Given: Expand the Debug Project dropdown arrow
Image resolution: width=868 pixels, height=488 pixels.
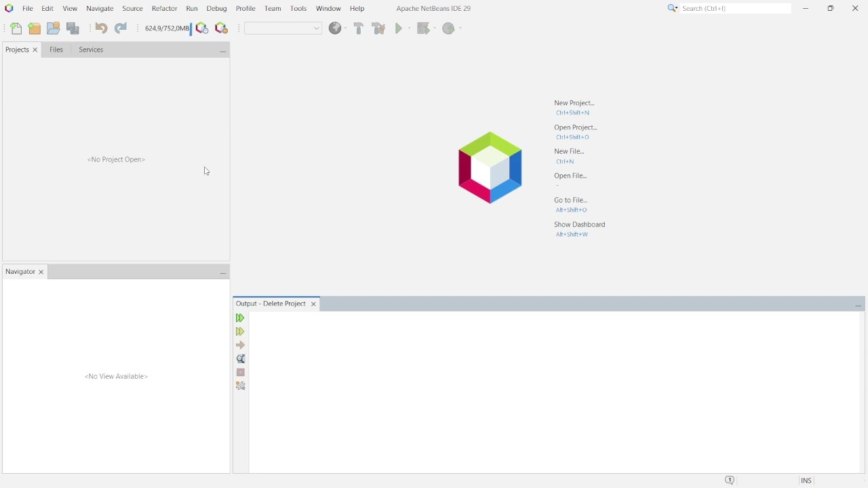Looking at the screenshot, I should (435, 28).
